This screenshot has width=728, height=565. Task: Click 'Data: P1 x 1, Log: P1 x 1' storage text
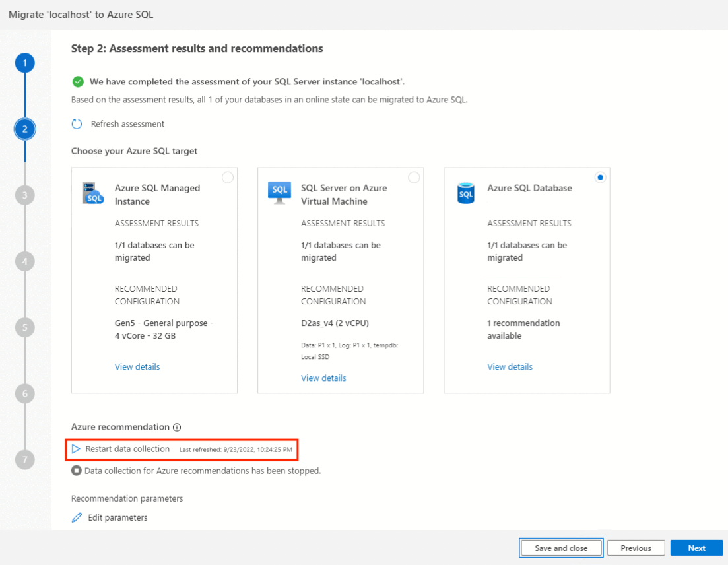click(350, 351)
